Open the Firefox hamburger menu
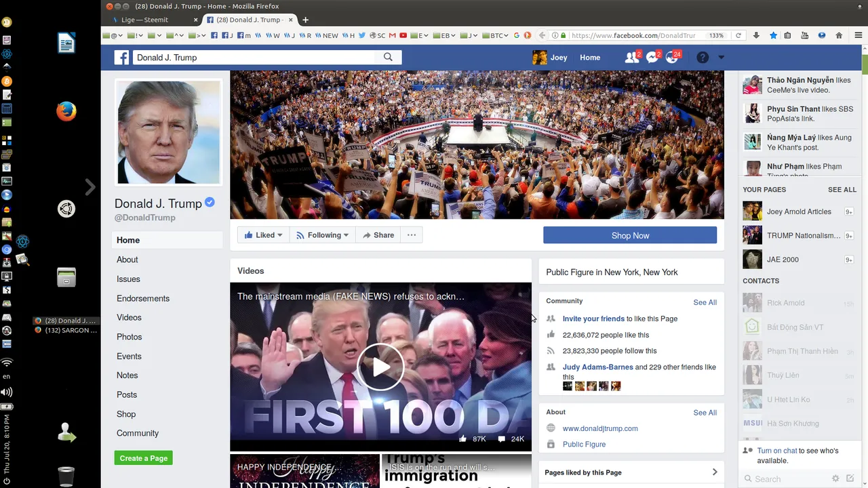This screenshot has width=868, height=488. (x=857, y=35)
